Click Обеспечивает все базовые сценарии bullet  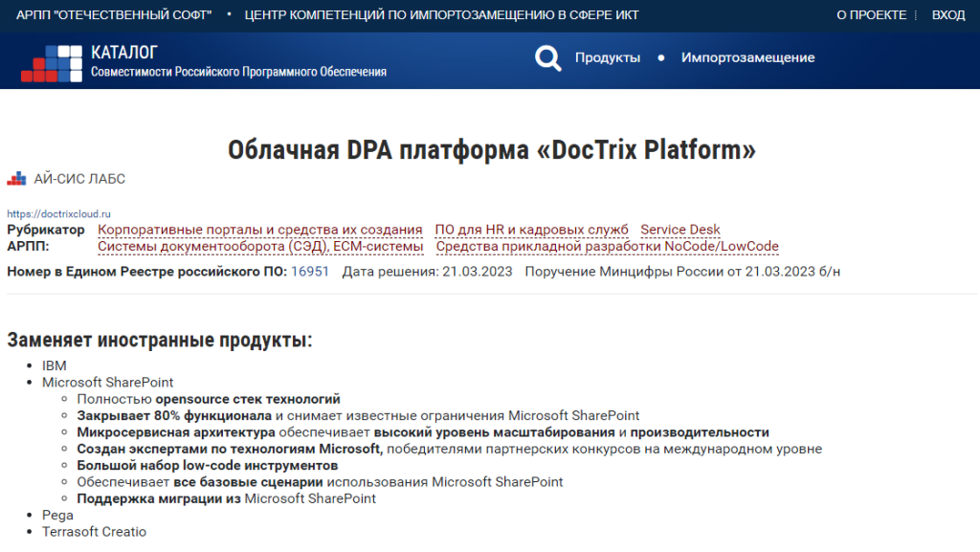pos(320,482)
